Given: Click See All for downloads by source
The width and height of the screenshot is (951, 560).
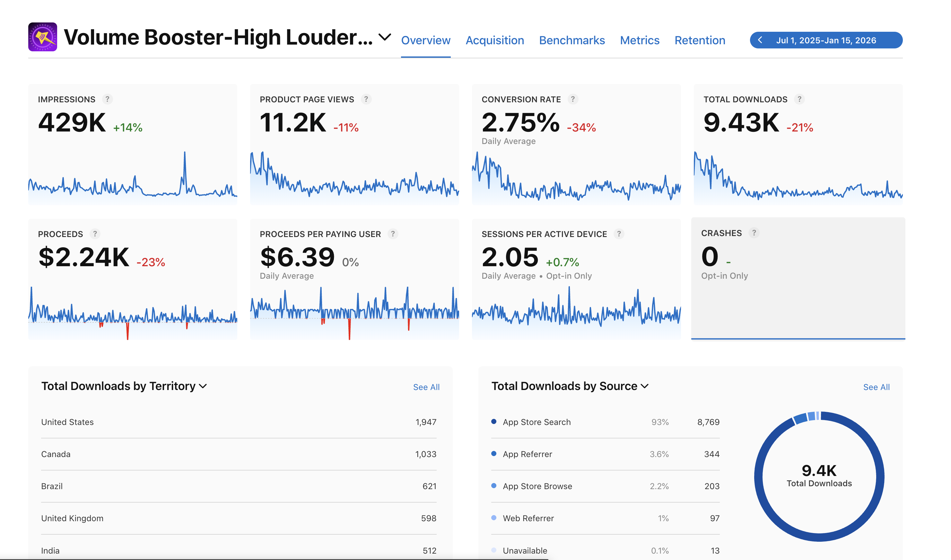Looking at the screenshot, I should [x=876, y=387].
